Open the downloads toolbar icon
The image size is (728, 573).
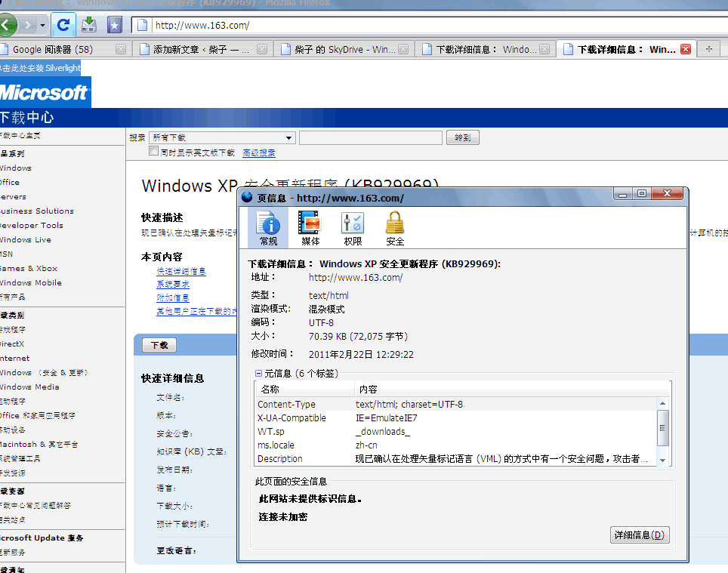tap(88, 25)
